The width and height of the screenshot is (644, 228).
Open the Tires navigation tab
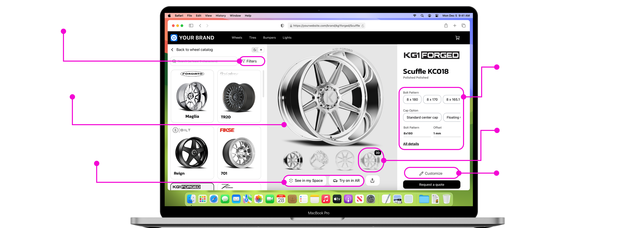pos(253,38)
